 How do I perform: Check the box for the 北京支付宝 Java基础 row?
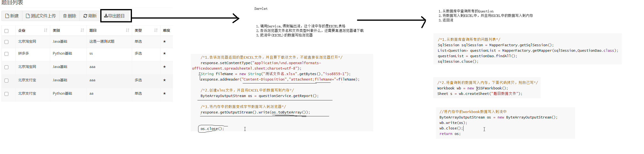click(6, 80)
